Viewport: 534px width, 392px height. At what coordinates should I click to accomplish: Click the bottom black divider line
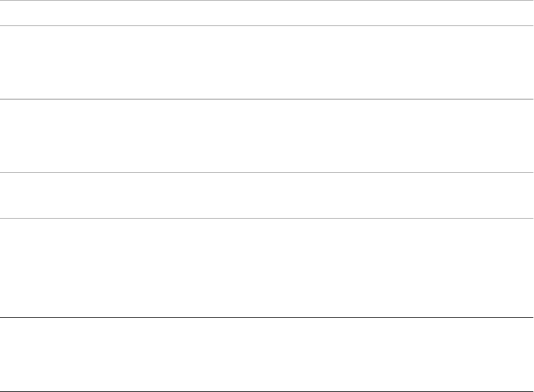coord(267,391)
